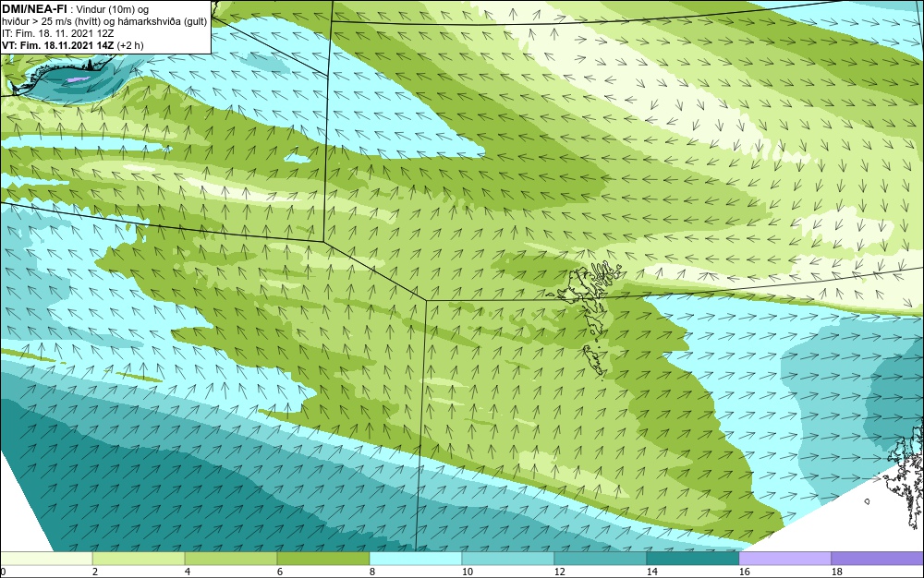Click the scale label "12"
This screenshot has width=924, height=578.
(560, 572)
